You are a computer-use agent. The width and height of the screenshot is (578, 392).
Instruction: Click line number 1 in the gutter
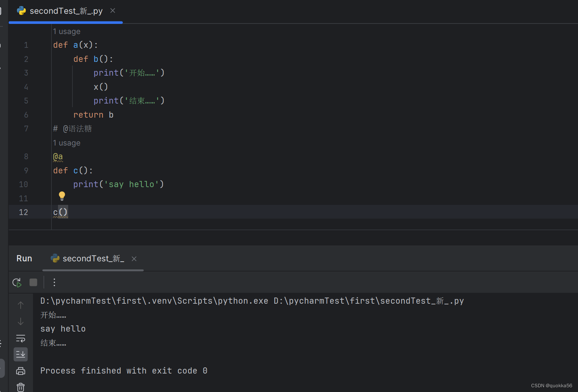click(x=26, y=45)
